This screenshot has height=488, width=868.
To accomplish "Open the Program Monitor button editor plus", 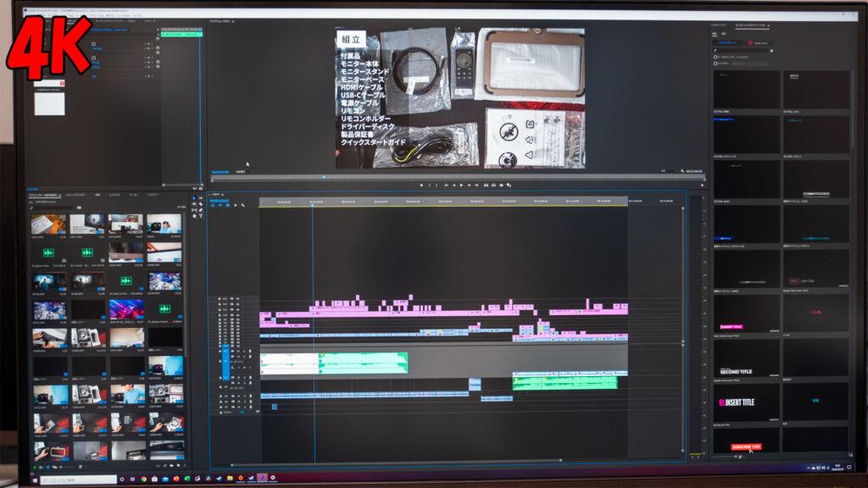I will [x=702, y=186].
